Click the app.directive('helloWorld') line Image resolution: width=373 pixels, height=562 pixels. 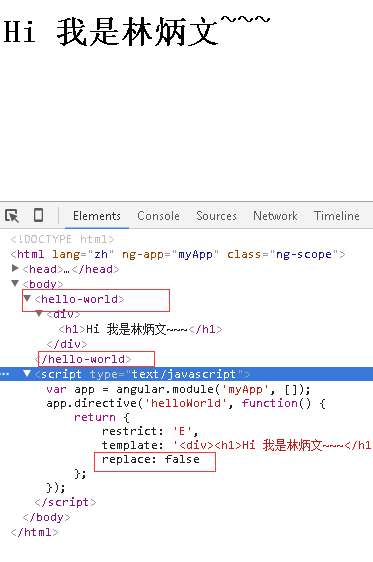coord(186,403)
